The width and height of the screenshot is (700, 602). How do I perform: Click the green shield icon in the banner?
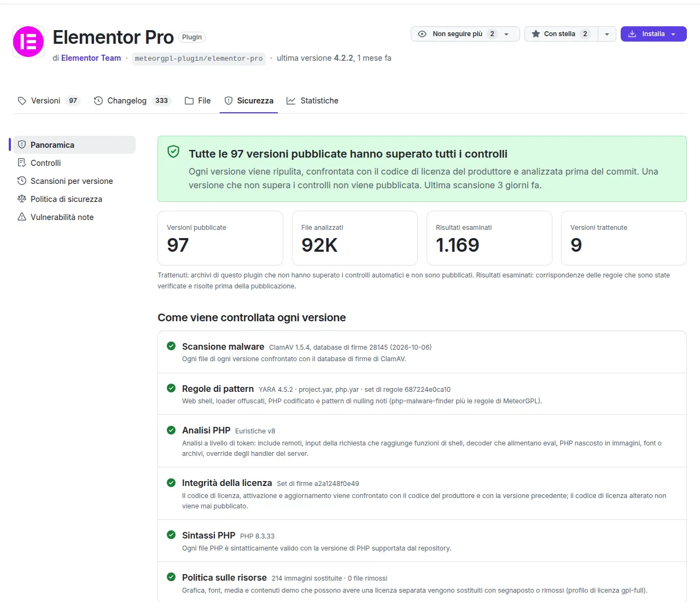pyautogui.click(x=173, y=152)
